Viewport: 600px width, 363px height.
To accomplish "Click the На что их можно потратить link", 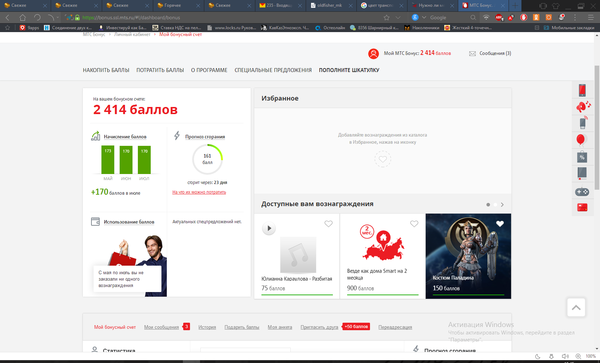I will click(199, 192).
